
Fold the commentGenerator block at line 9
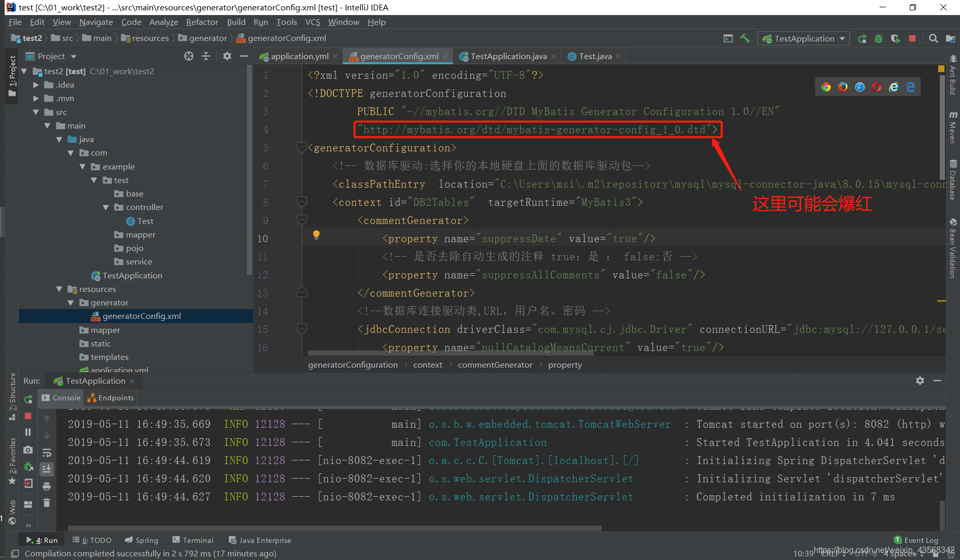302,220
